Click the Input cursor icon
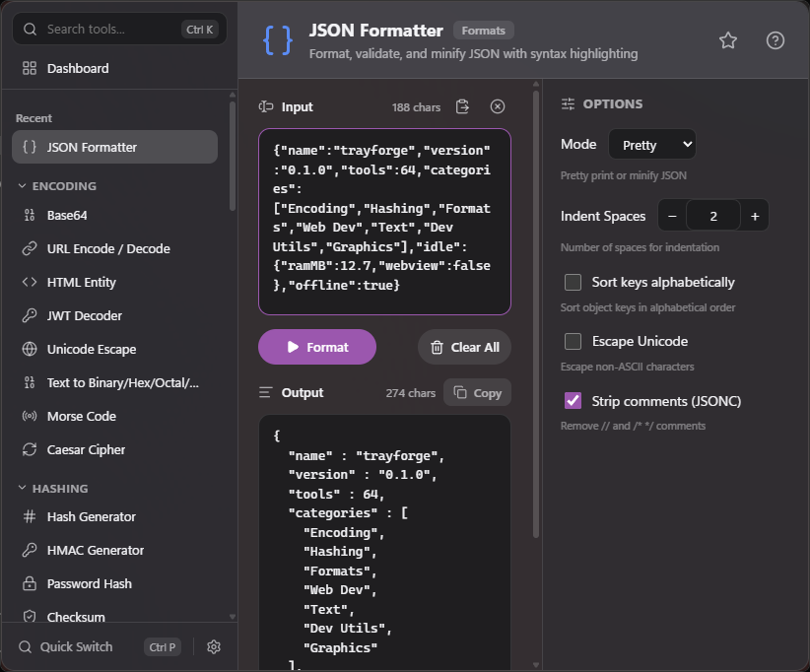The image size is (810, 672). [x=265, y=107]
